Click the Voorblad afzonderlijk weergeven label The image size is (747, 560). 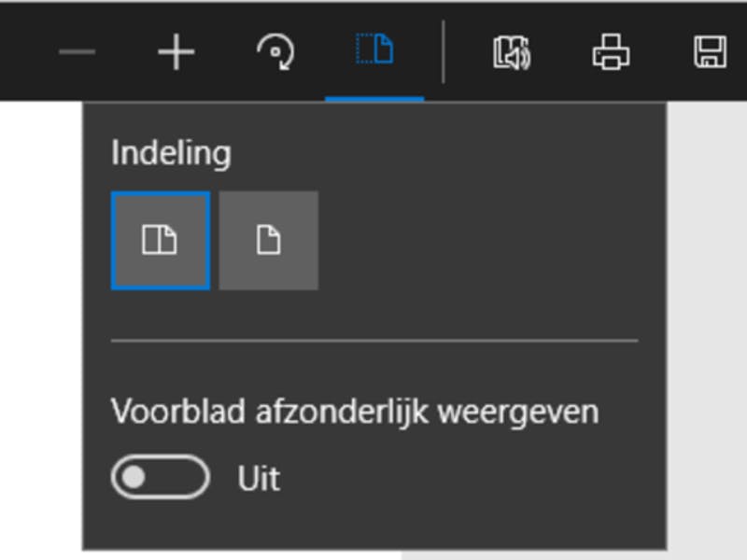pos(355,412)
